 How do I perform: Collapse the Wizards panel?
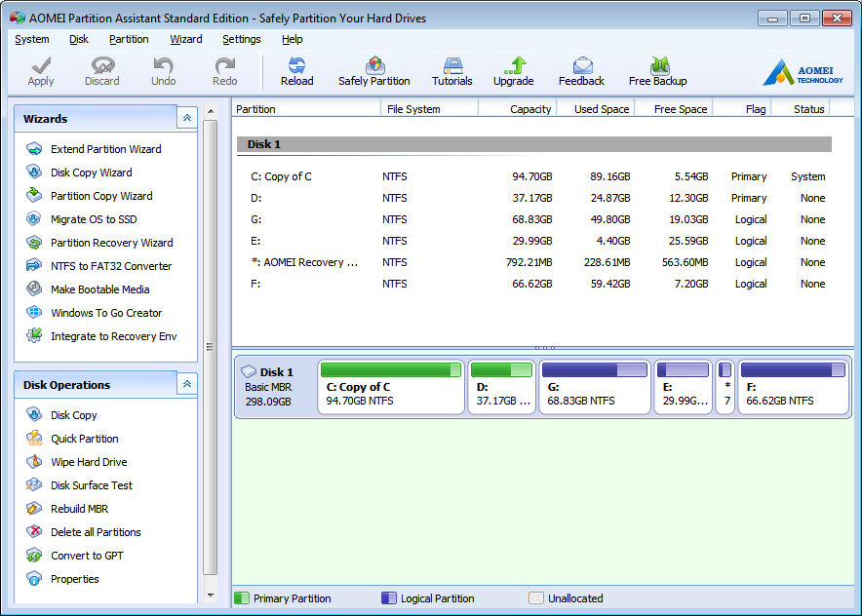pos(187,118)
